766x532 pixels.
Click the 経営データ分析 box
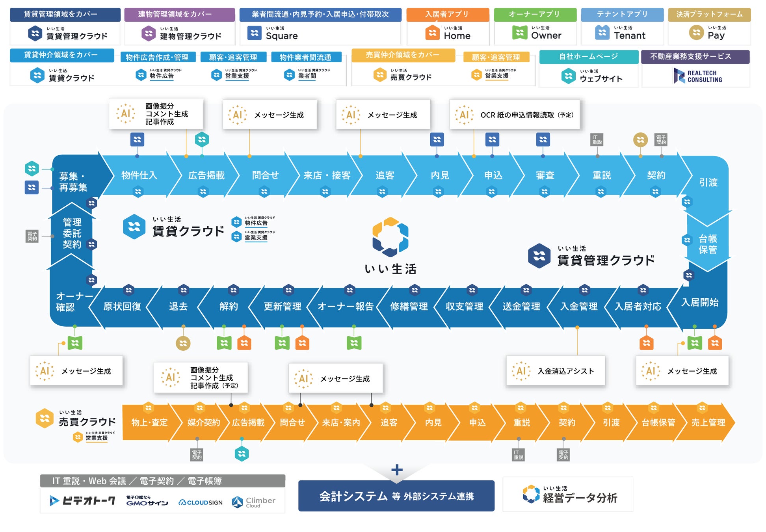pos(568,495)
